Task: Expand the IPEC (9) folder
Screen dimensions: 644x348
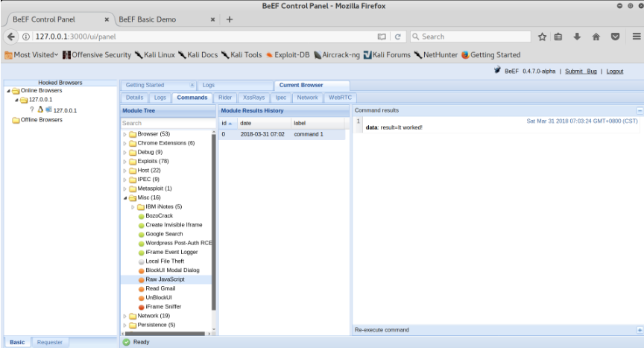Action: click(125, 180)
